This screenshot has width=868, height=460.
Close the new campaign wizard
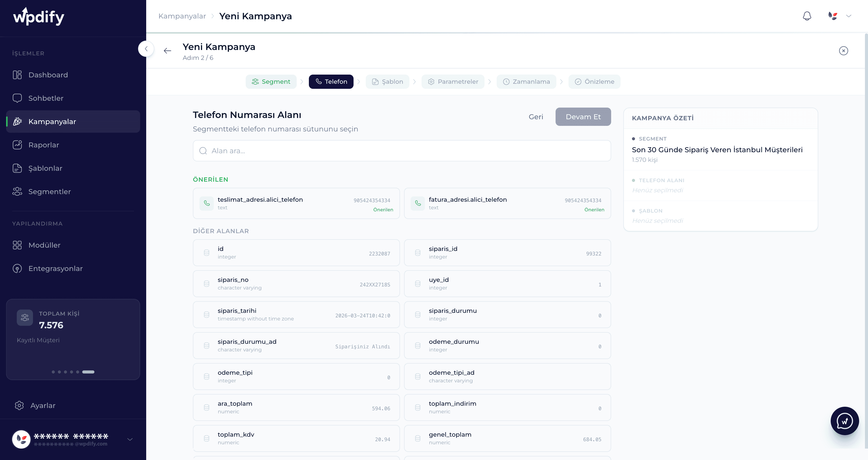coord(843,51)
